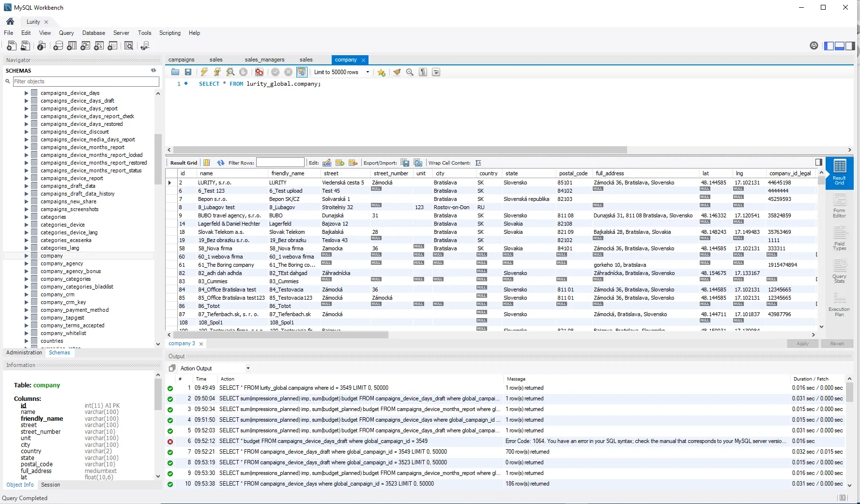Toggle invisible characters display icon
860x504 pixels.
[x=422, y=72]
